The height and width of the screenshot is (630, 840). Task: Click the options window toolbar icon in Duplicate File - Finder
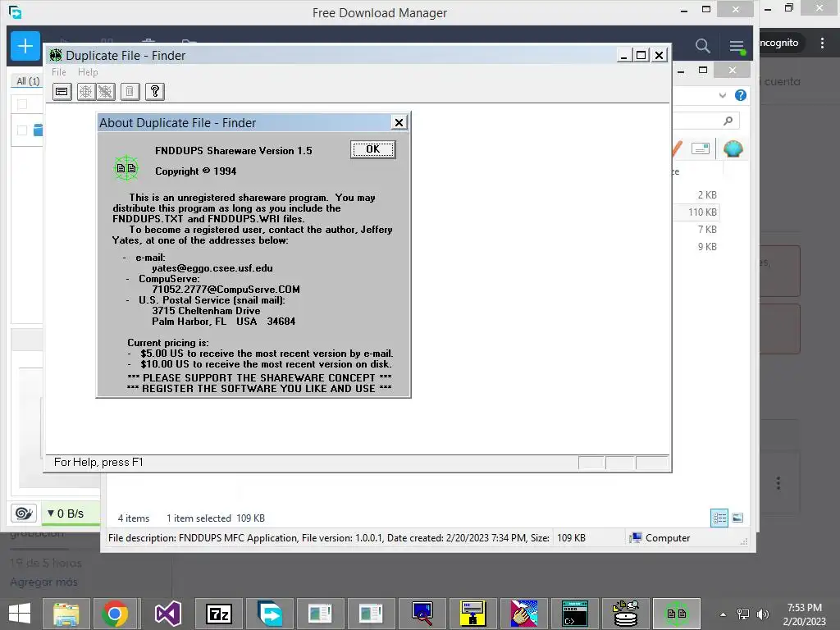[62, 92]
